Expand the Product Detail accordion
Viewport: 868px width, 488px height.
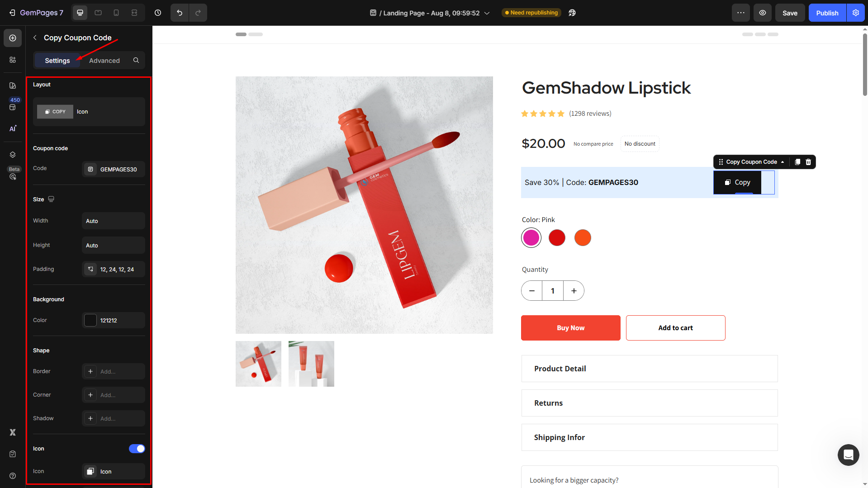(x=650, y=369)
